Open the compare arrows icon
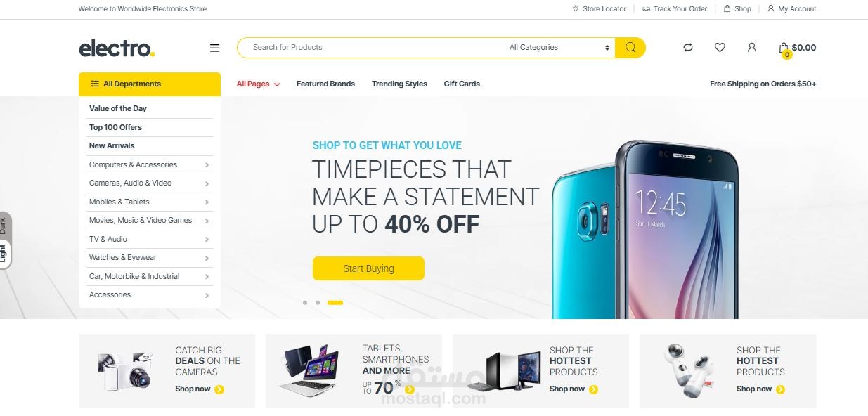 click(688, 47)
